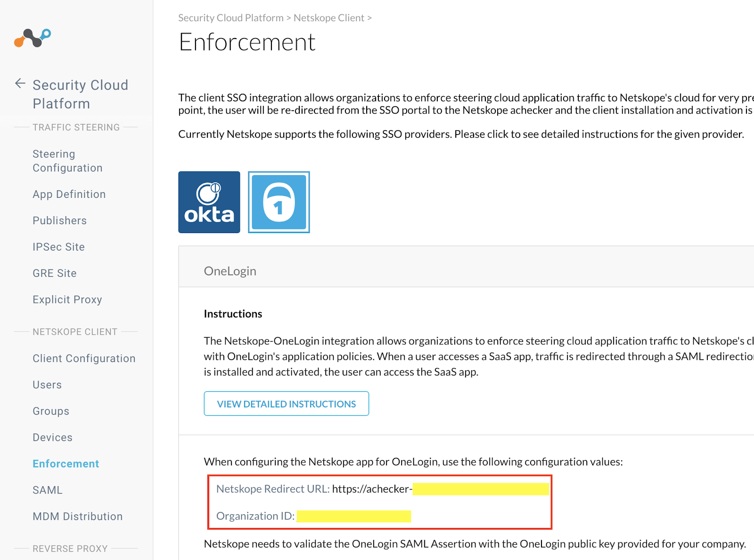Screen dimensions: 754x560
Task: Open MDM Distribution page
Action: coord(78,517)
